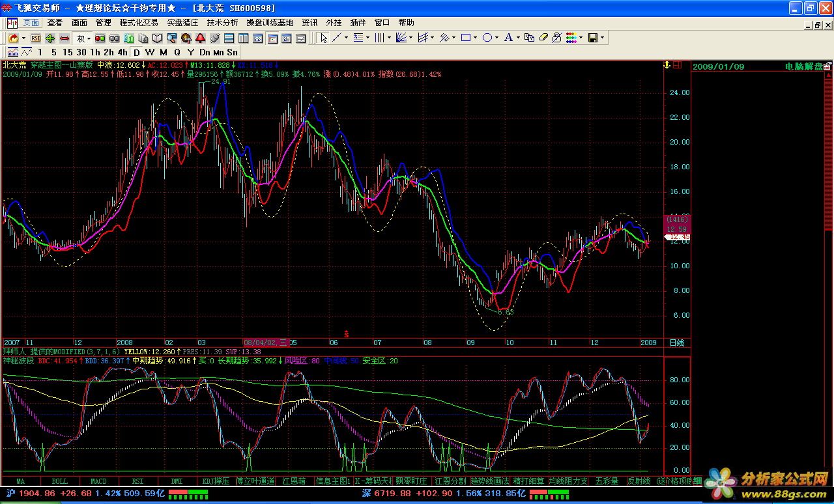Click the green four-way move arrows icon
834x504 pixels.
(50, 38)
